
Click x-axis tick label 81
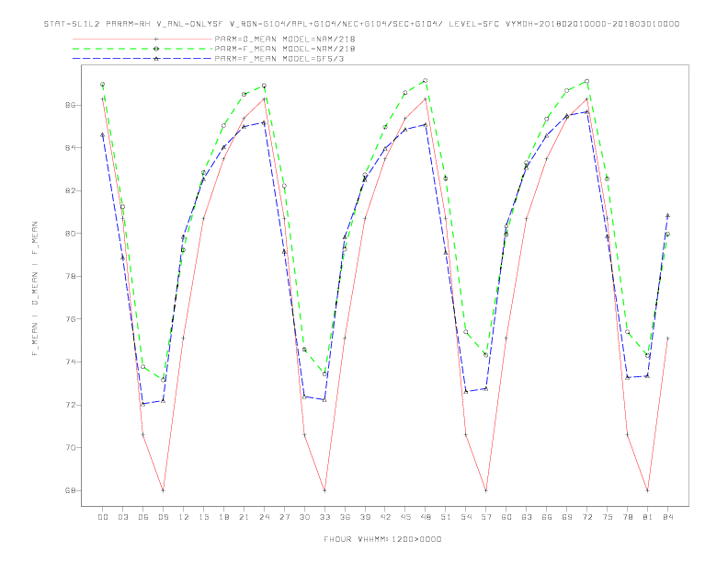(648, 517)
